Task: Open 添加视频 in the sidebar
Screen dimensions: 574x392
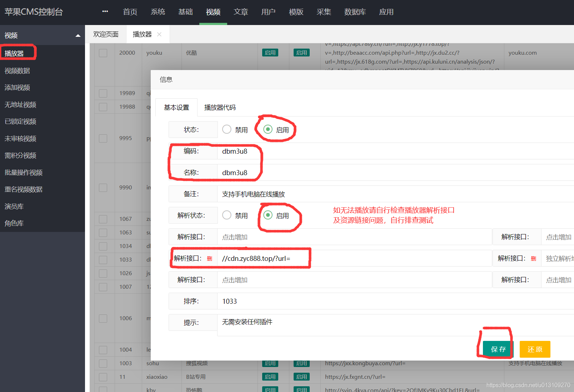Action: [x=17, y=88]
